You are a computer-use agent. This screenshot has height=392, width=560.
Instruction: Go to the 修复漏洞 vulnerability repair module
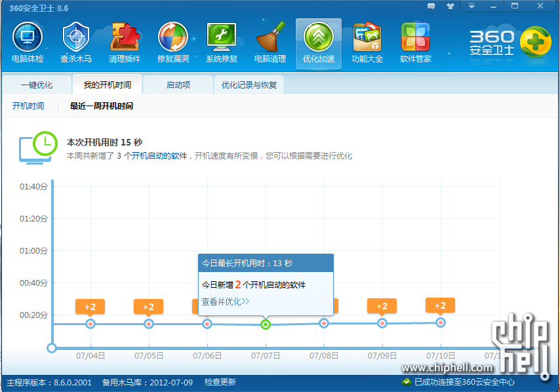pyautogui.click(x=173, y=42)
